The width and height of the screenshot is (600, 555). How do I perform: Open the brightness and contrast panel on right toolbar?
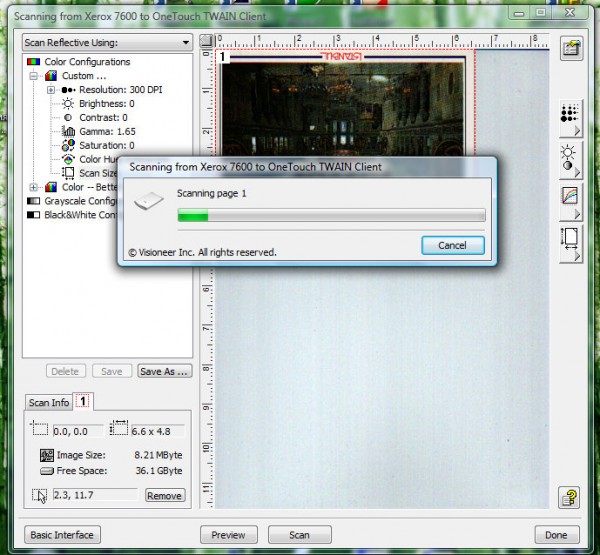coord(571,160)
